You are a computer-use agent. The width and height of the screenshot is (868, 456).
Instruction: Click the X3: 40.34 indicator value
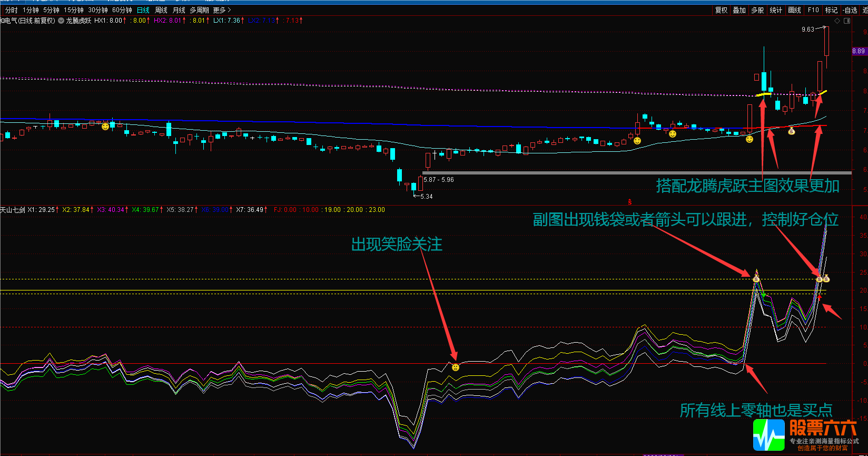coord(113,210)
